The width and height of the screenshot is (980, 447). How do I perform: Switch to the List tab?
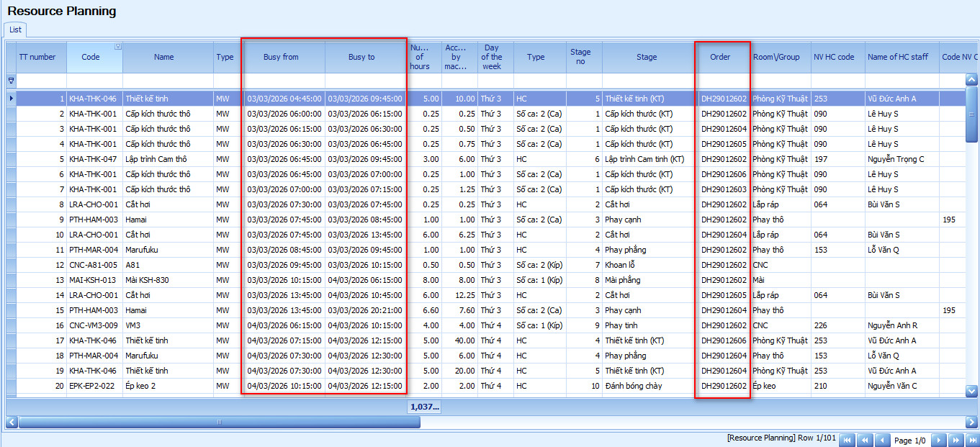(15, 30)
